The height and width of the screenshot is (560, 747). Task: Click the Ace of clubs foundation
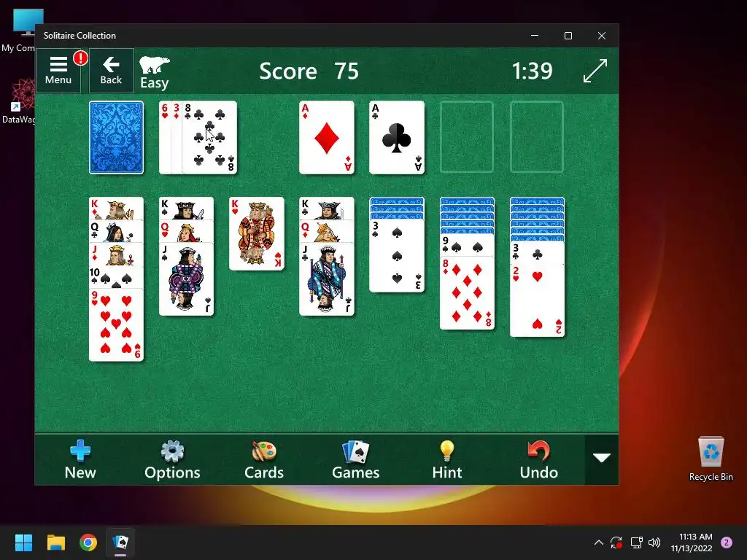[396, 137]
